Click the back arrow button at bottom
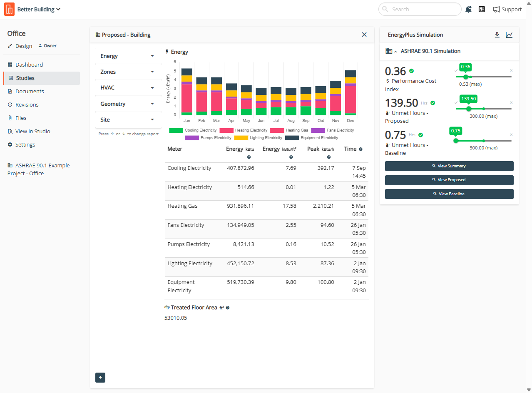Screen dimensions: 532x393 tap(100, 378)
